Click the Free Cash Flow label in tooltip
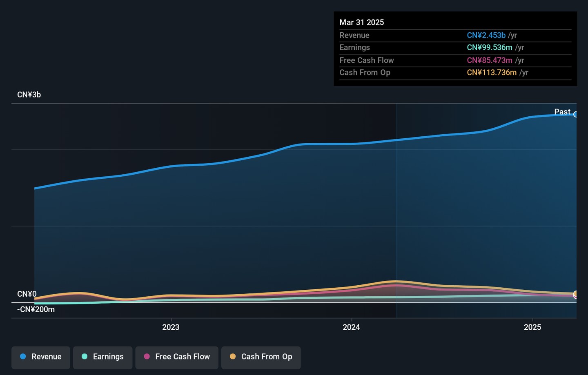Viewport: 588px width, 375px height. point(366,60)
